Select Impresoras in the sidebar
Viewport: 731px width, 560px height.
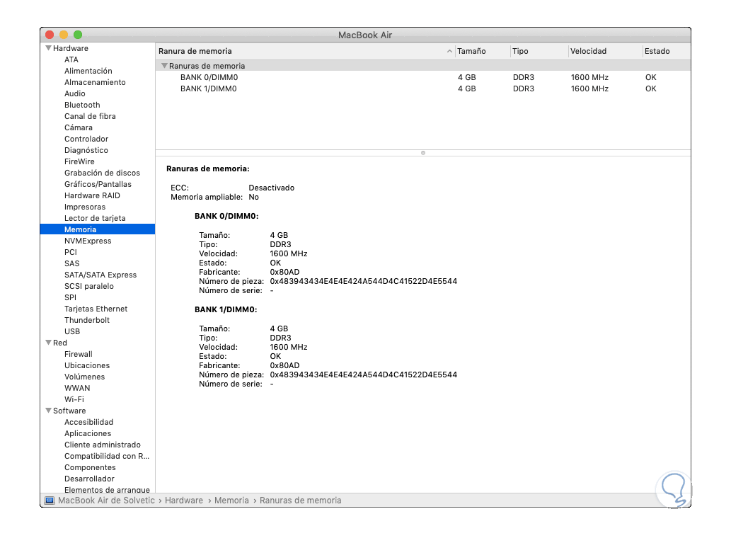85,207
